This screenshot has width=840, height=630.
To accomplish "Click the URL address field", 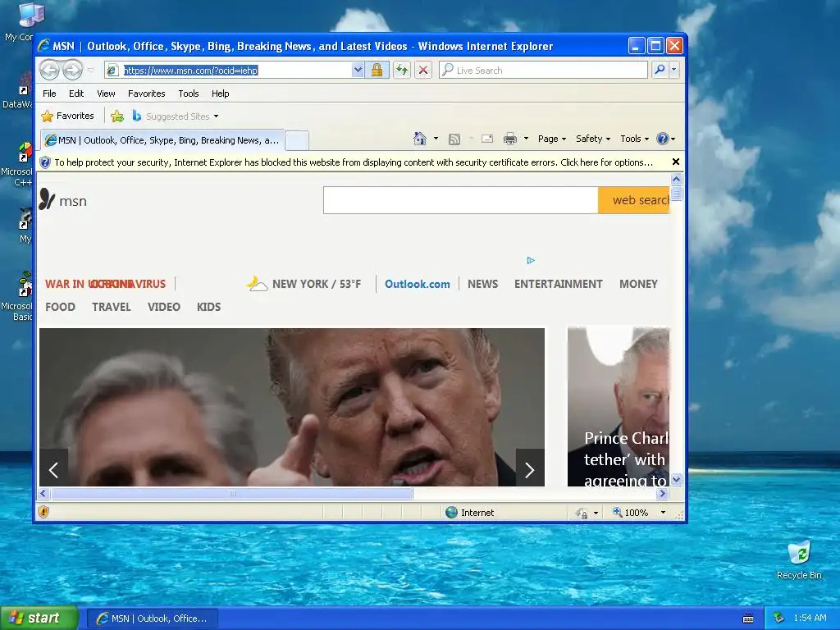I will coord(235,71).
